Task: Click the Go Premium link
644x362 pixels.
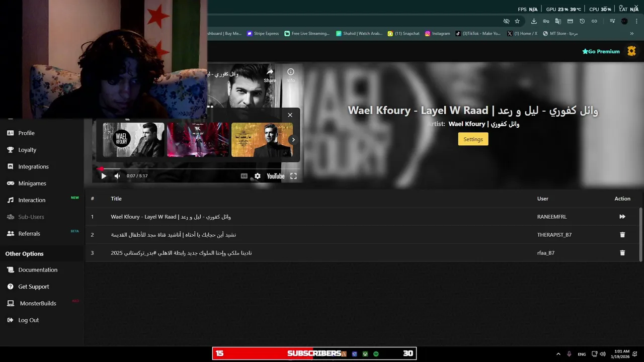Action: [x=601, y=51]
